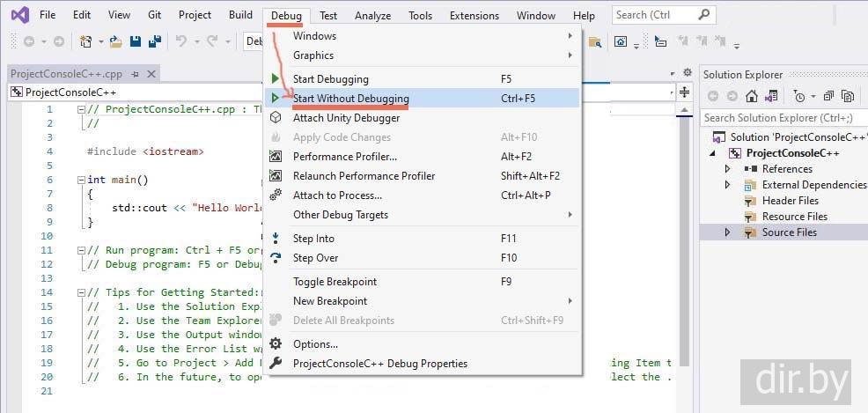Viewport: 868px width, 413px height.
Task: Open the Extensions menu
Action: click(474, 16)
